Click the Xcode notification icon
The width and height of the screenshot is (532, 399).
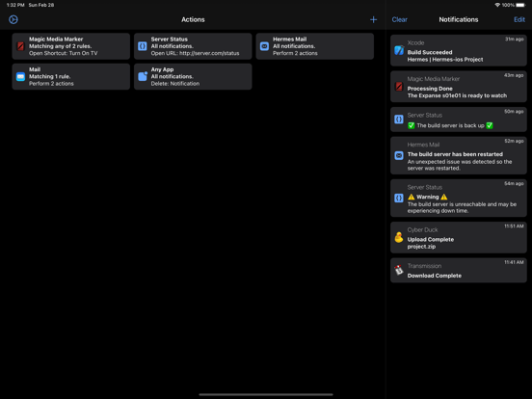[399, 50]
